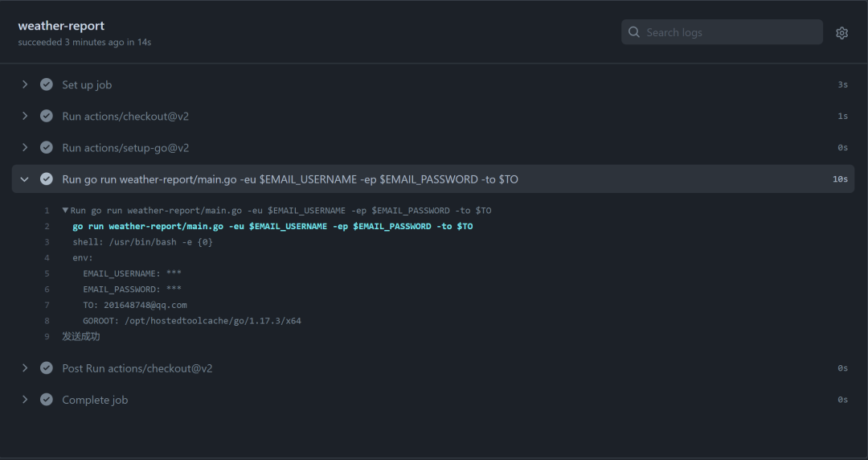Click log line number 2
The height and width of the screenshot is (460, 868).
pyautogui.click(x=47, y=227)
